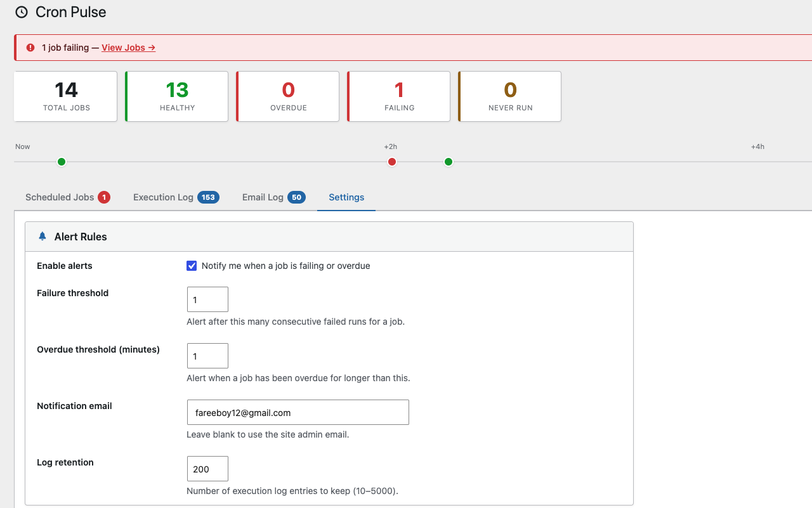This screenshot has height=508, width=812.
Task: Click the Alert Rules panel heading
Action: point(81,237)
